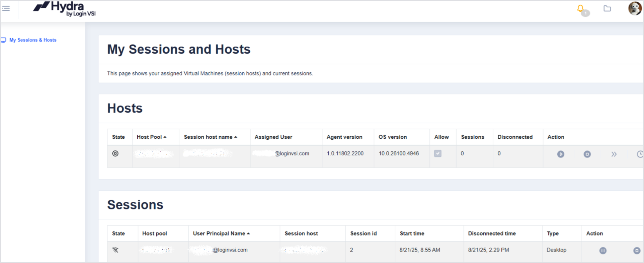Click the session stop action icon
644x263 pixels.
point(637,251)
